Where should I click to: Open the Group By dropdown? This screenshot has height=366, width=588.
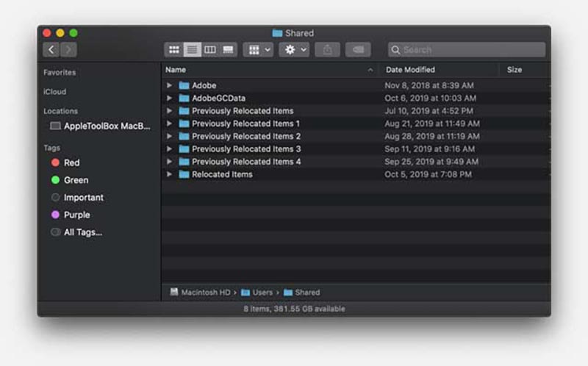[258, 50]
